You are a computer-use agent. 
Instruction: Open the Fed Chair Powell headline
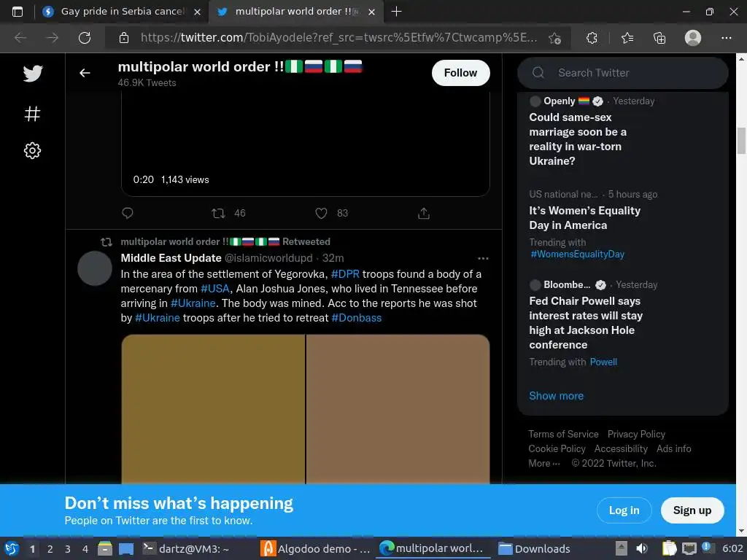pyautogui.click(x=586, y=323)
